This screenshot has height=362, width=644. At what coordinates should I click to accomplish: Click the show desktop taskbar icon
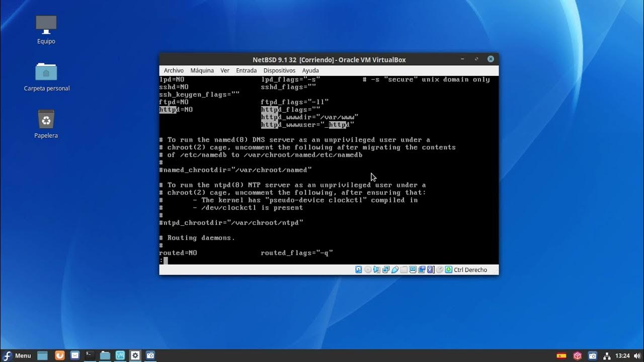43,355
